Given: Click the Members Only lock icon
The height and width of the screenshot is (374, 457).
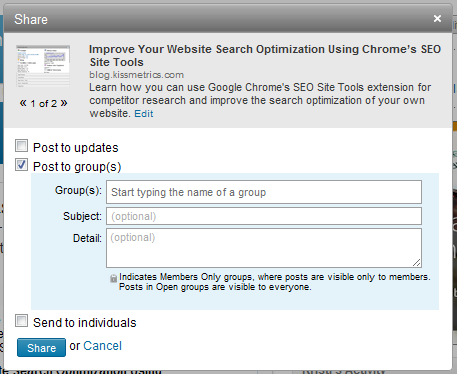Looking at the screenshot, I should pyautogui.click(x=114, y=278).
